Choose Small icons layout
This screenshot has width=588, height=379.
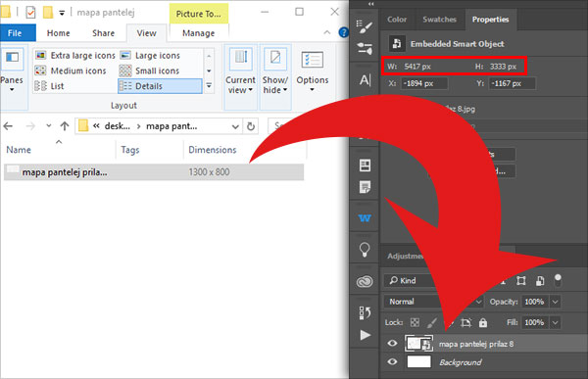coord(149,71)
